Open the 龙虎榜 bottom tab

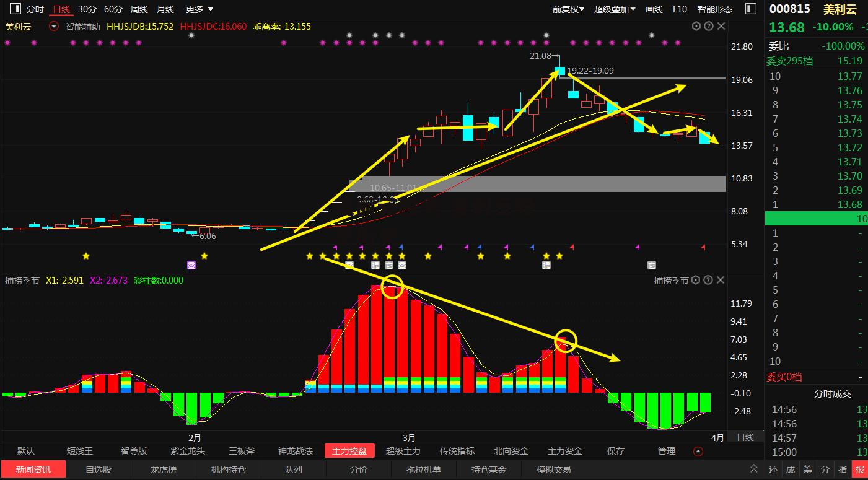click(164, 469)
